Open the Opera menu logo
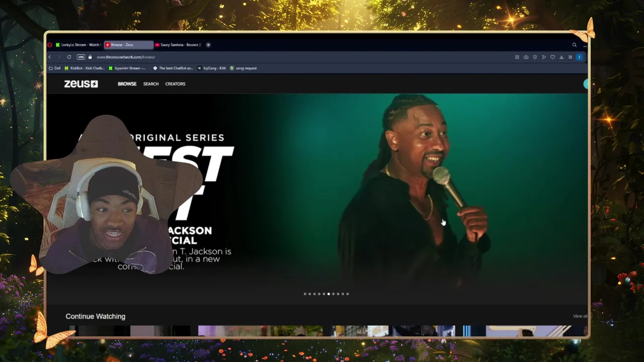 tap(49, 45)
